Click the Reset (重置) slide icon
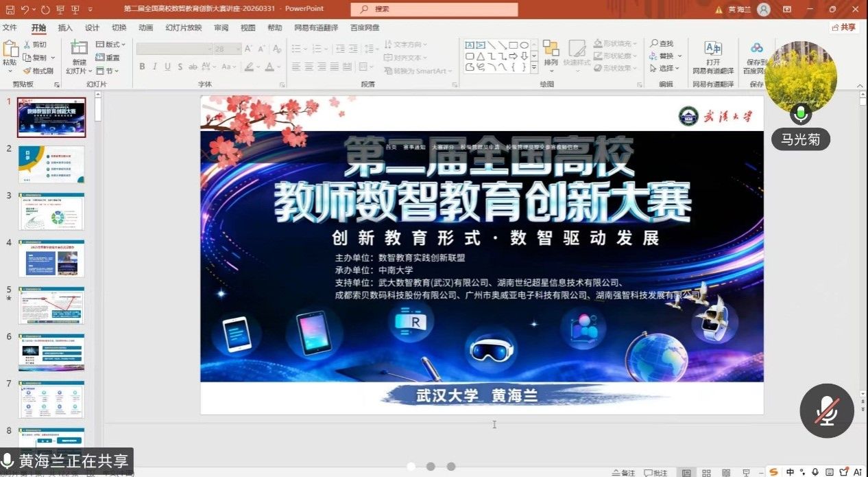 [100, 58]
